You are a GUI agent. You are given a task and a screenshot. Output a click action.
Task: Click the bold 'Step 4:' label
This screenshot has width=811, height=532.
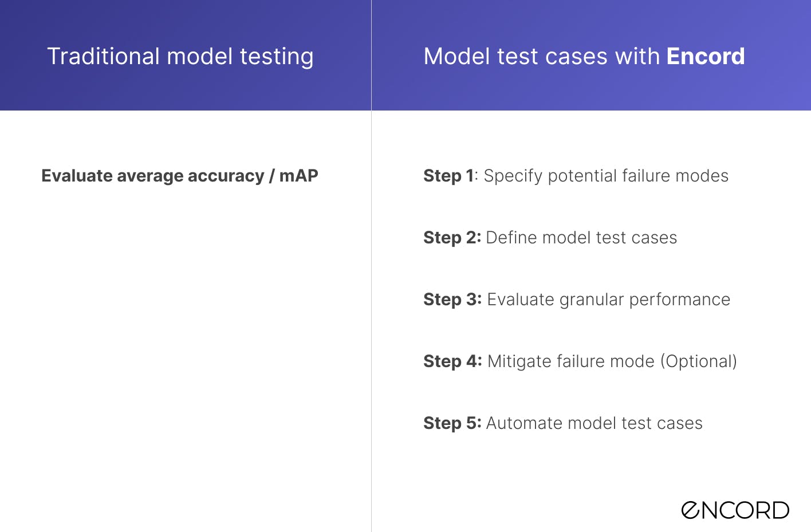point(453,361)
